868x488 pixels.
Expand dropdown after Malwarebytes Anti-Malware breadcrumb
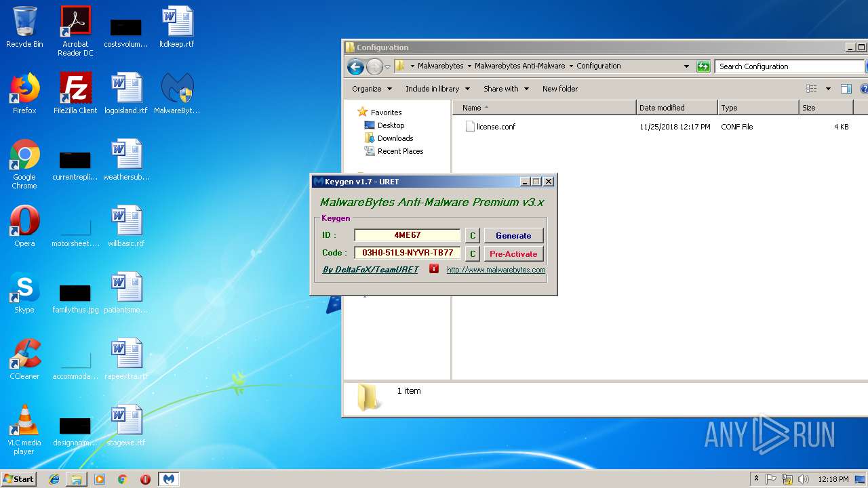(571, 66)
